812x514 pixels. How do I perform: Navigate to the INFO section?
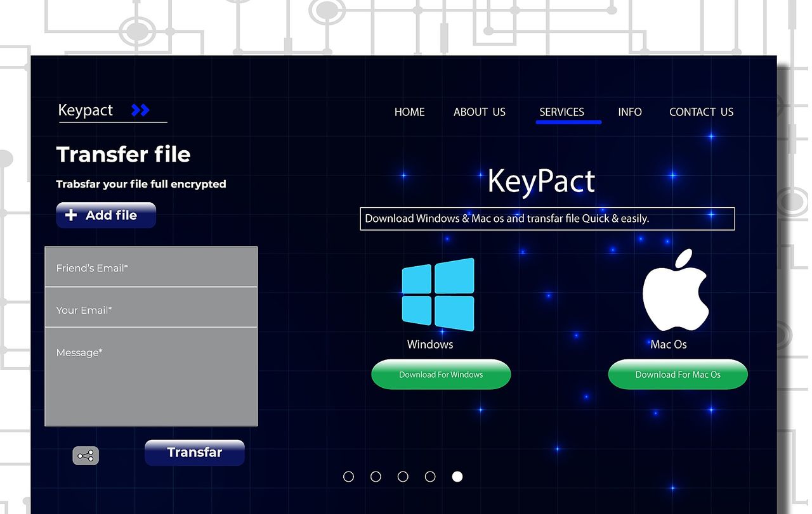(629, 112)
